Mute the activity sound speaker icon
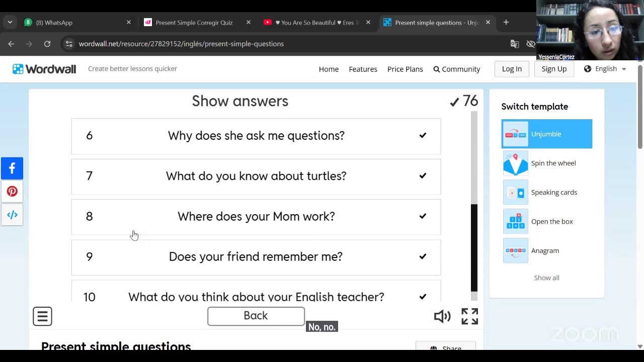The image size is (644, 362). (x=442, y=316)
